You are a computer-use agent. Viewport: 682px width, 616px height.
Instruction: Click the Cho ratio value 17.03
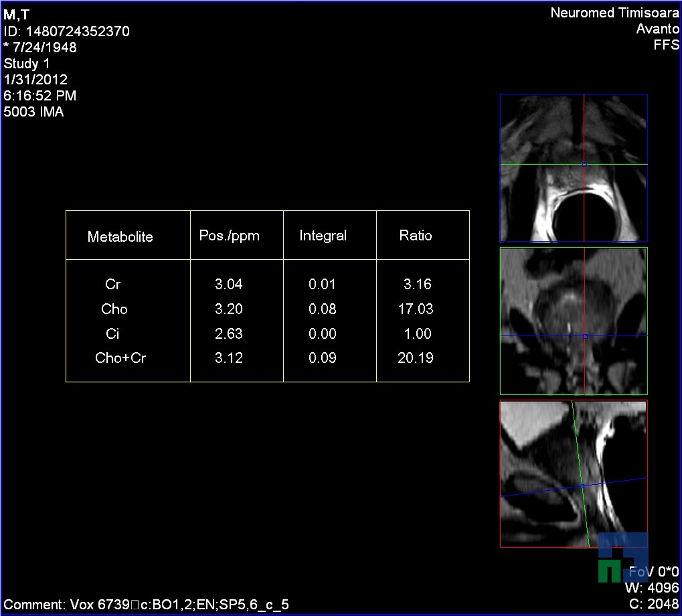[x=416, y=309]
